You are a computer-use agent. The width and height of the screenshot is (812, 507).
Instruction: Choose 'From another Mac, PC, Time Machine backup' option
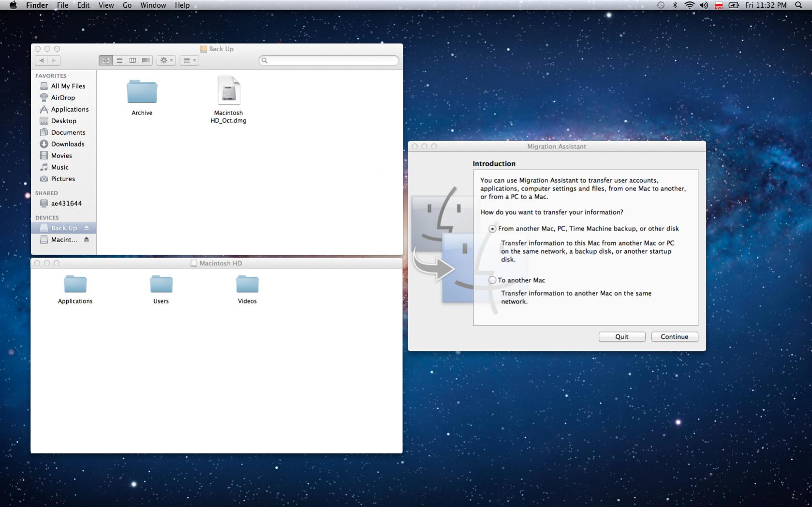(492, 229)
